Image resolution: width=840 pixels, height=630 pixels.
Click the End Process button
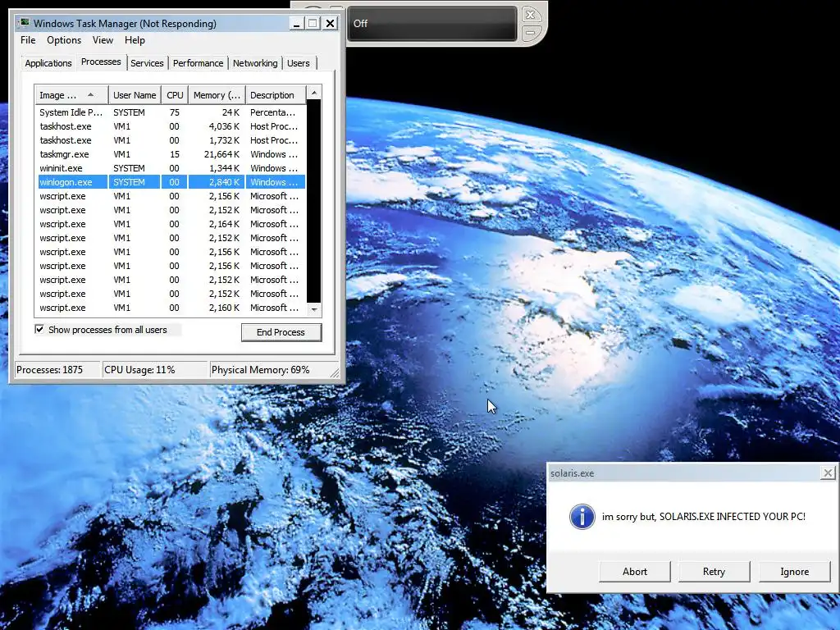281,332
